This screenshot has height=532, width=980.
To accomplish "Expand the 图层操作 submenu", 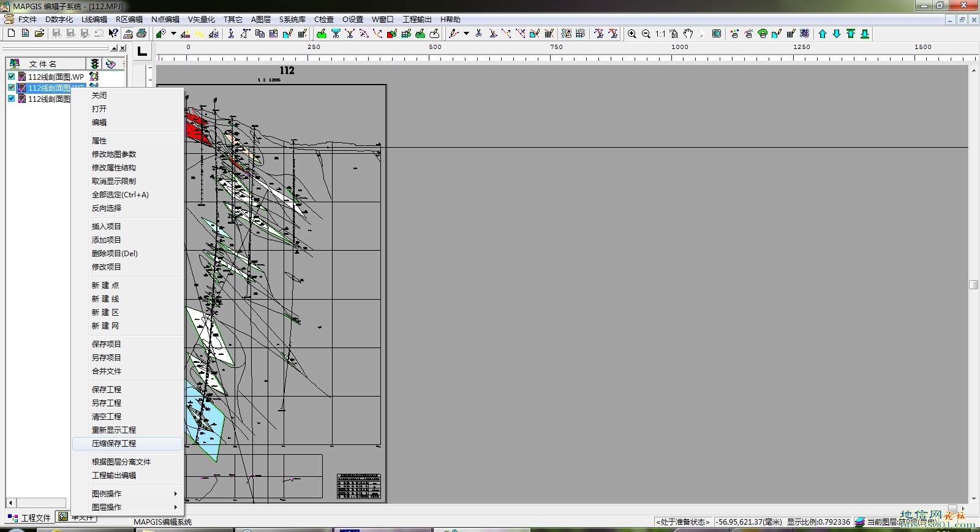I will [127, 507].
